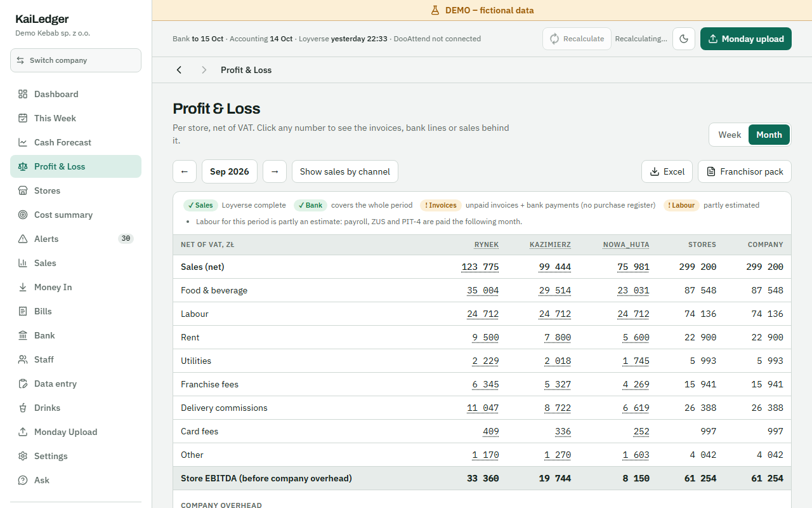
Task: Click the Sales bar chart icon
Action: [x=23, y=263]
